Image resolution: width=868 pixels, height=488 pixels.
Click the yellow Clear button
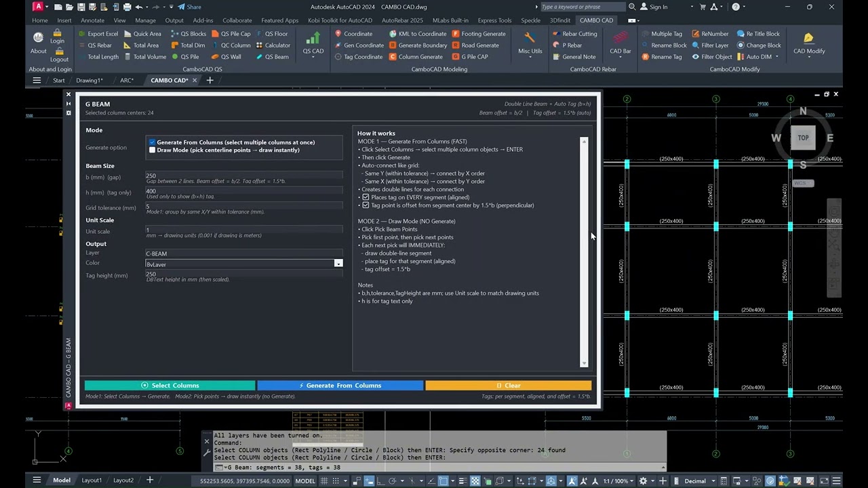pos(509,386)
